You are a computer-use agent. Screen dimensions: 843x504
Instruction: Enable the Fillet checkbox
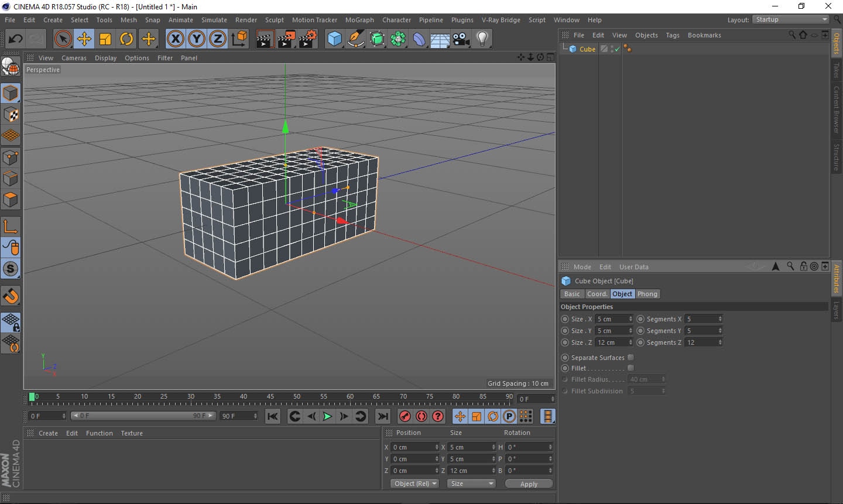tap(630, 368)
